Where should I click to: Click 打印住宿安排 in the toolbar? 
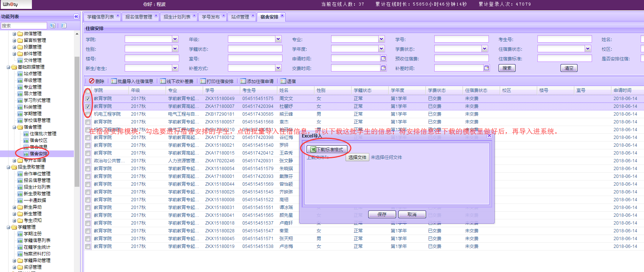[217, 81]
